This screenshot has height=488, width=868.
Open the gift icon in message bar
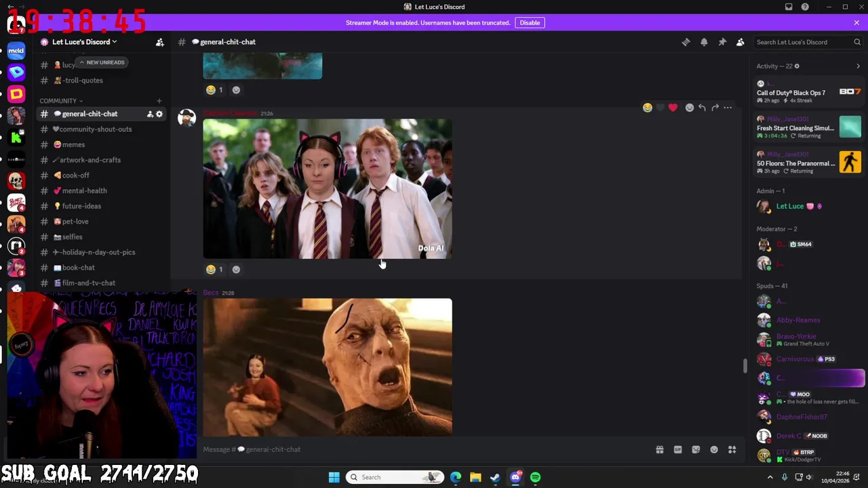(659, 449)
